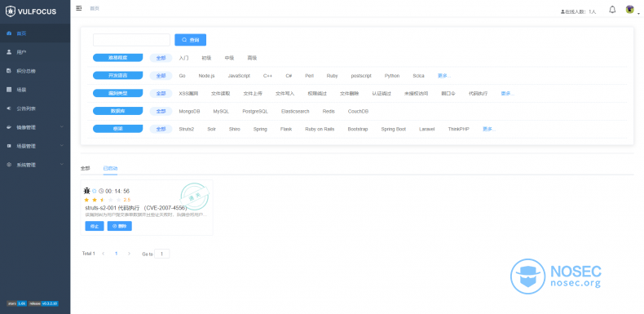
Task: Select 高级 difficulty filter
Action: 252,58
